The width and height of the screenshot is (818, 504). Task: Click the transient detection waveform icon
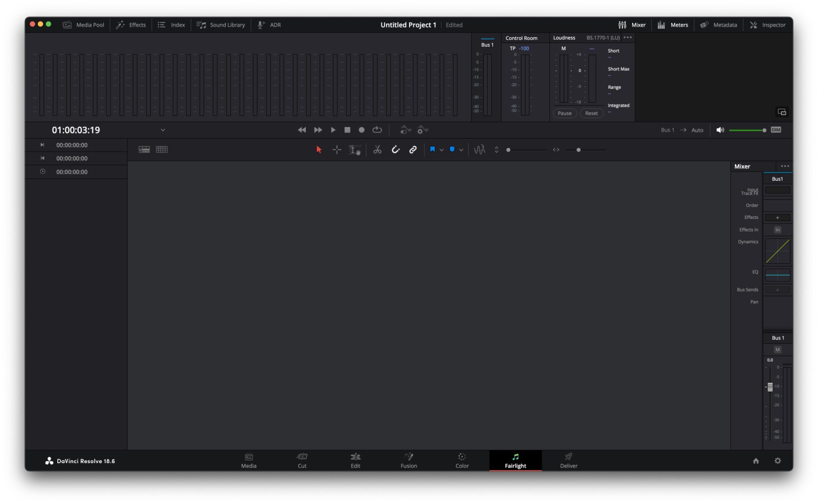(x=479, y=150)
